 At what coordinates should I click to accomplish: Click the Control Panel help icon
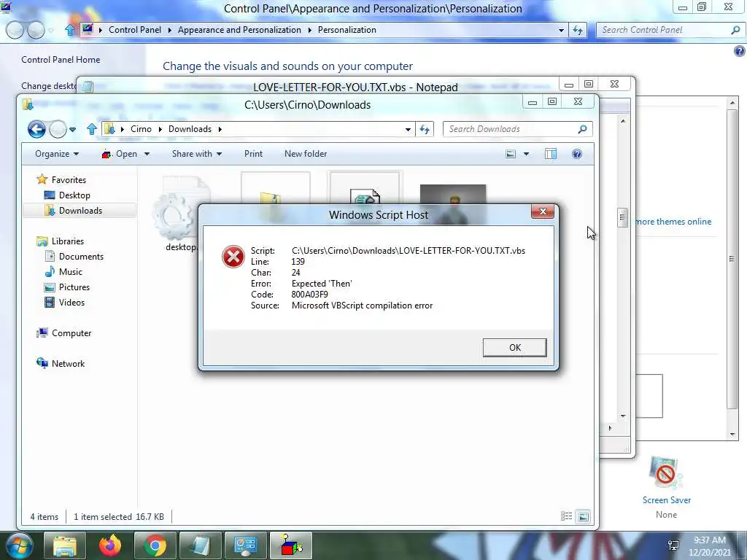(739, 51)
